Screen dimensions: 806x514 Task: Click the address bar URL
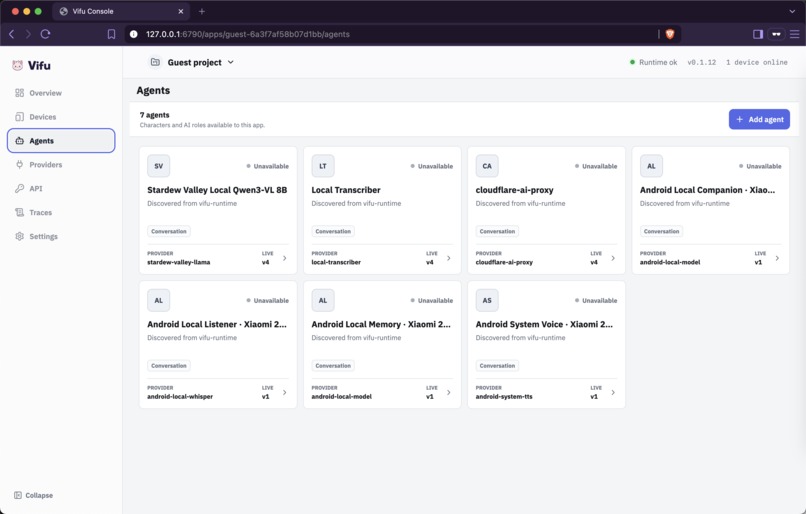(x=247, y=34)
